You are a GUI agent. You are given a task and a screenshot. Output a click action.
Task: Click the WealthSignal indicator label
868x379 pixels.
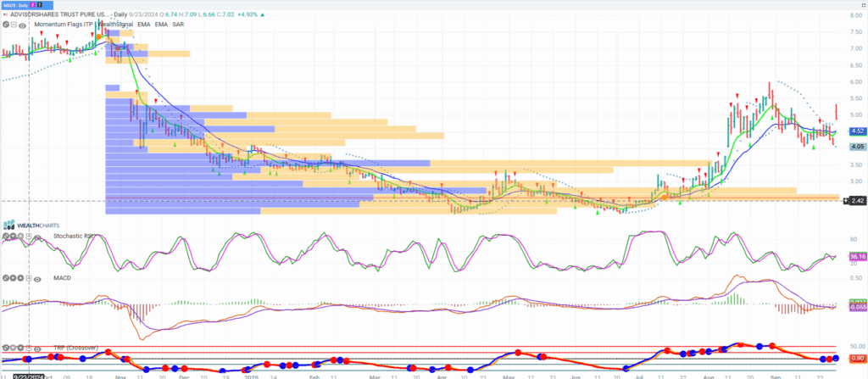pos(120,25)
